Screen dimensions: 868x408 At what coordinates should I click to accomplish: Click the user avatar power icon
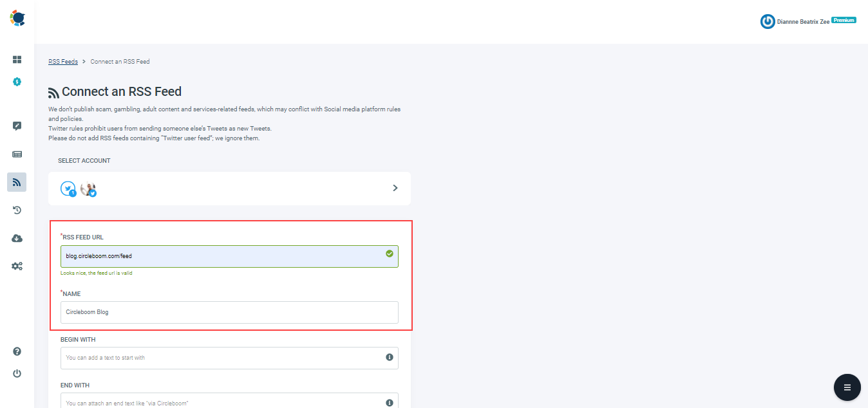(768, 21)
